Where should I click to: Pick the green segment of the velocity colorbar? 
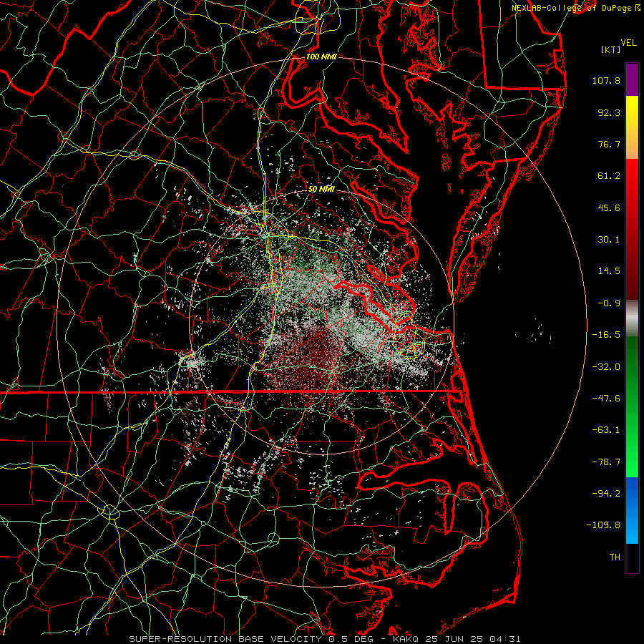point(632,406)
